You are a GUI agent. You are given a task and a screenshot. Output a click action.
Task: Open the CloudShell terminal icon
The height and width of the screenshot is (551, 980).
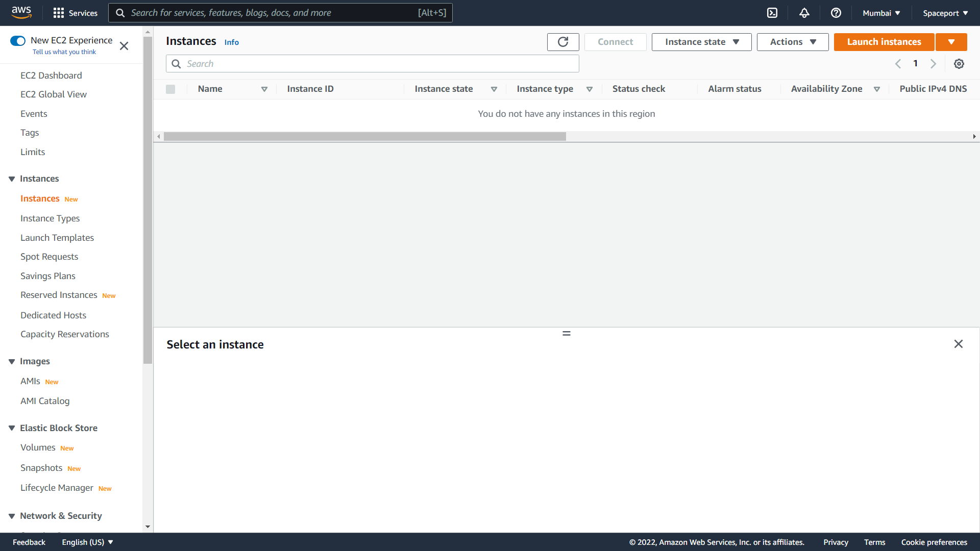pyautogui.click(x=772, y=13)
